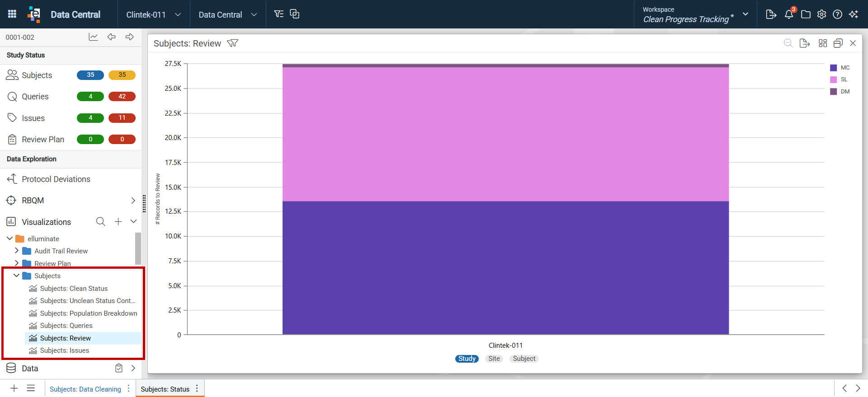Click the Data Central logo icon
868x397 pixels.
(34, 14)
